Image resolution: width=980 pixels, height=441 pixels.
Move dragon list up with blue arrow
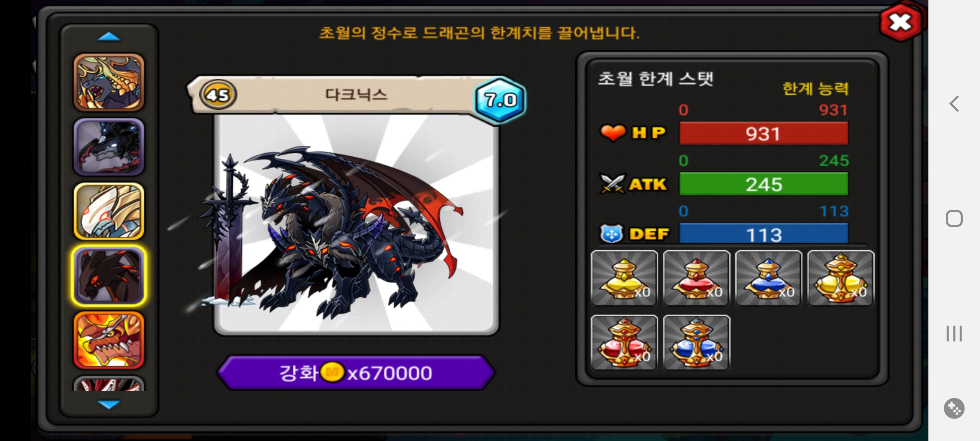(x=109, y=37)
